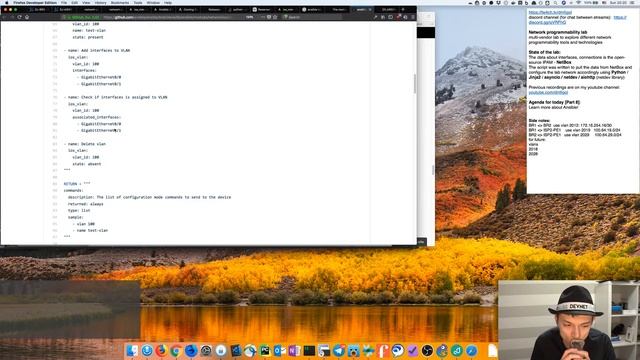
Task: Open the Wi-Fi status menu
Action: [x=578, y=2]
